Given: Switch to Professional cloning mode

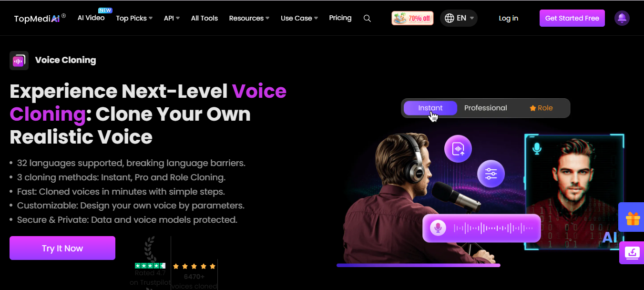Looking at the screenshot, I should [x=486, y=108].
